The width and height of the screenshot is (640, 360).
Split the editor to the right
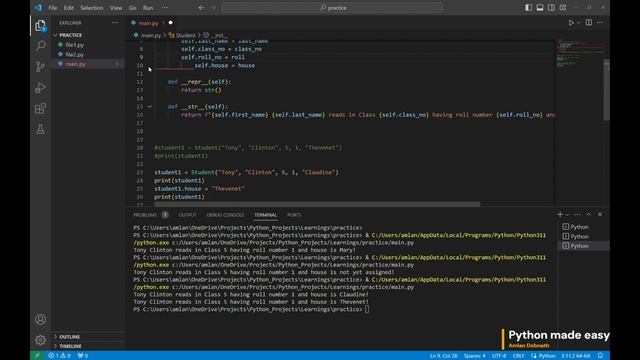point(589,23)
